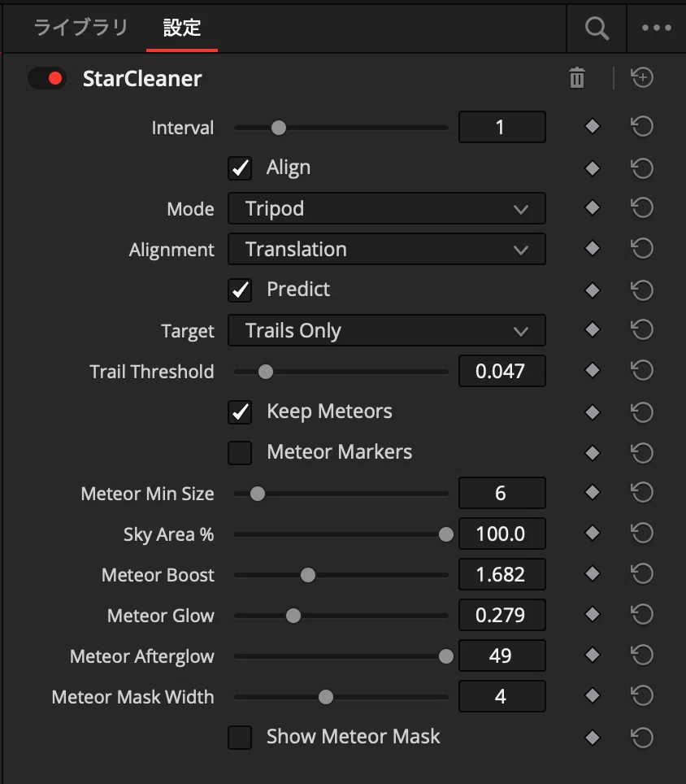Reset the Keep Meteors parameter
Screen dimensions: 686x784
click(642, 412)
